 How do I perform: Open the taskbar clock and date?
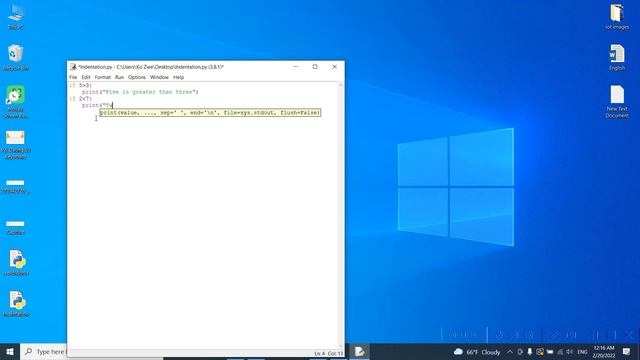coord(604,352)
